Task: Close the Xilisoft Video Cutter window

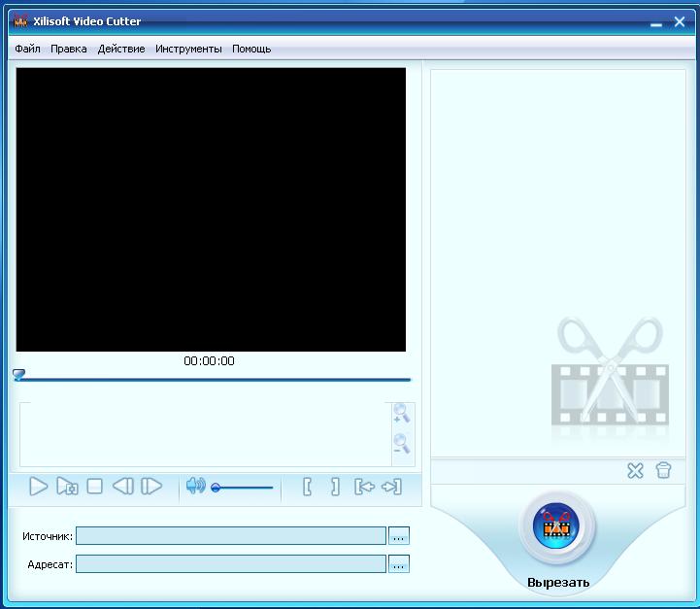Action: pos(680,21)
